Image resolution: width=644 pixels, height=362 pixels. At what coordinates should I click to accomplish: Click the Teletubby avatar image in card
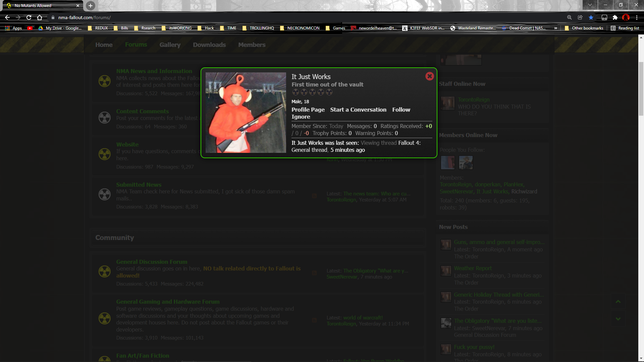tap(246, 113)
